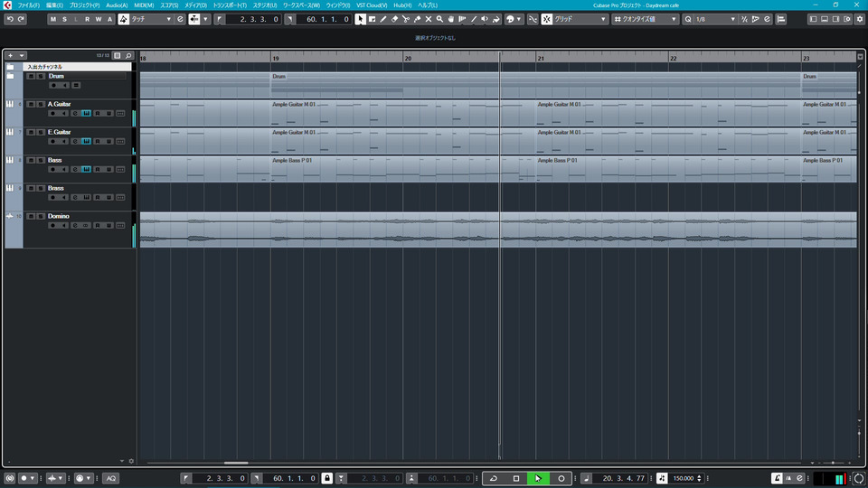Toggle global Read automation R button
Image resolution: width=868 pixels, height=488 pixels.
(87, 19)
